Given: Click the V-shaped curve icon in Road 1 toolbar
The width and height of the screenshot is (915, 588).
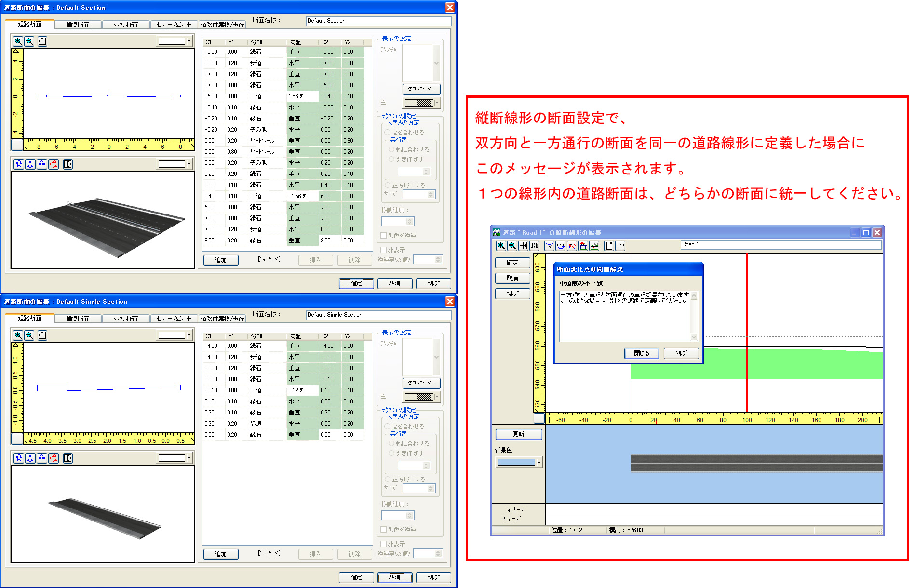Looking at the screenshot, I should coord(549,246).
